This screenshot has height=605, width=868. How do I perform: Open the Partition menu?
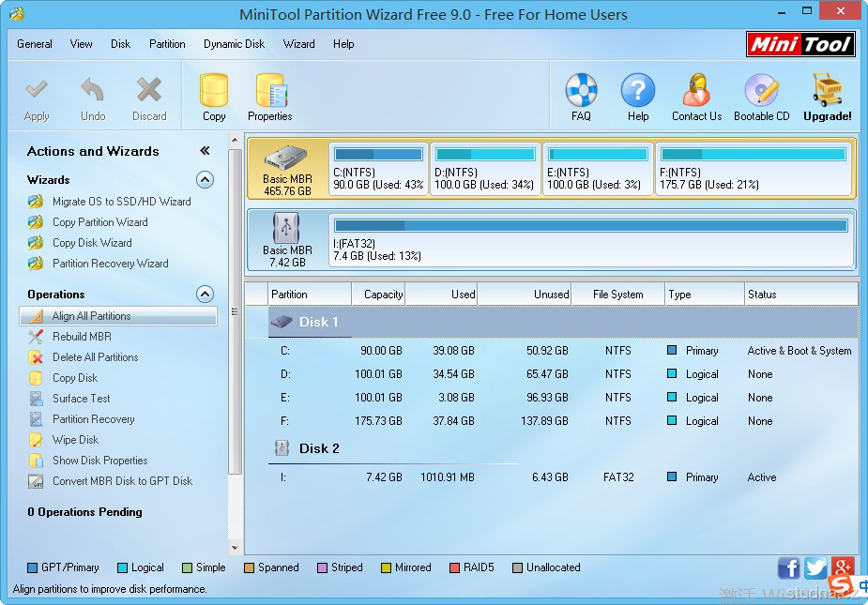tap(167, 44)
